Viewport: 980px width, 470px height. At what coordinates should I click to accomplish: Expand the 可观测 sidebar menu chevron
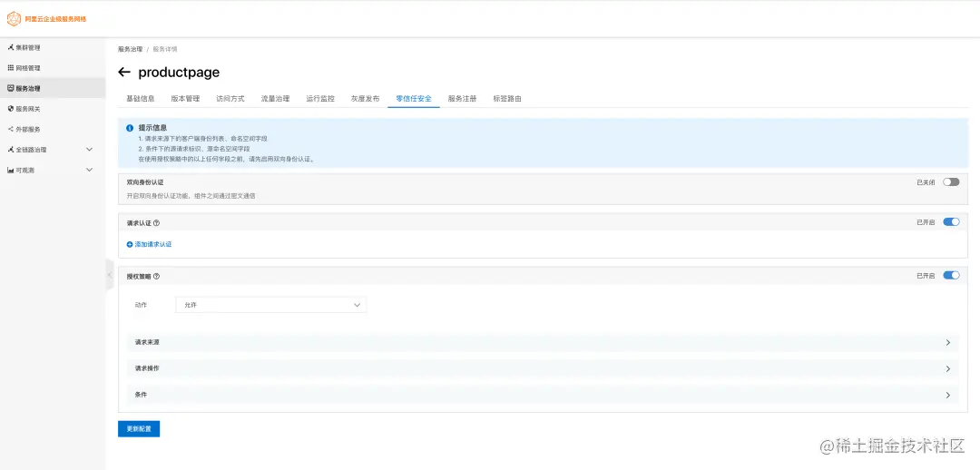click(89, 170)
